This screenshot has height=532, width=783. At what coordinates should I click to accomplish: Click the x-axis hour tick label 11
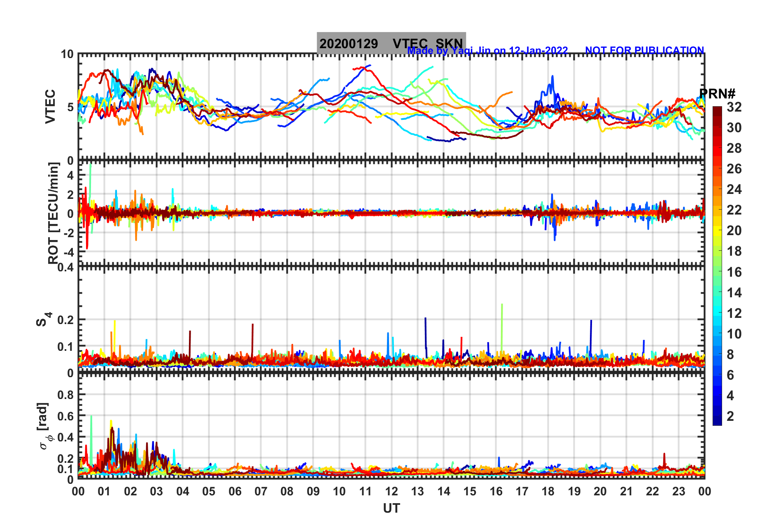(x=366, y=492)
